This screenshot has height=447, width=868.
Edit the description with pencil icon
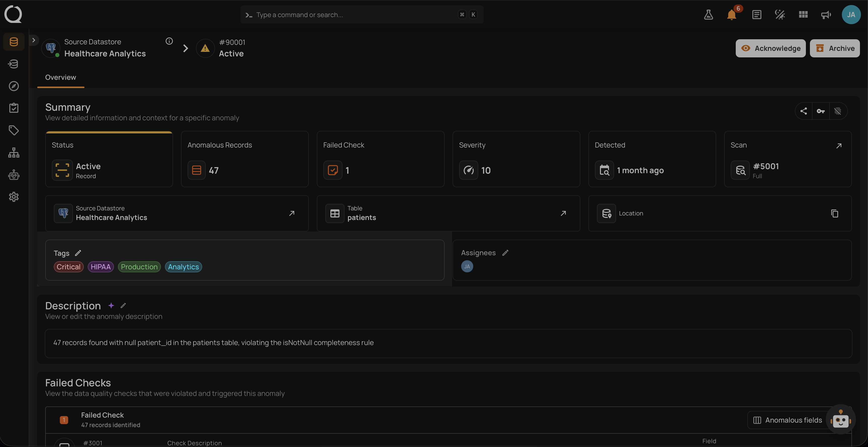coord(123,306)
